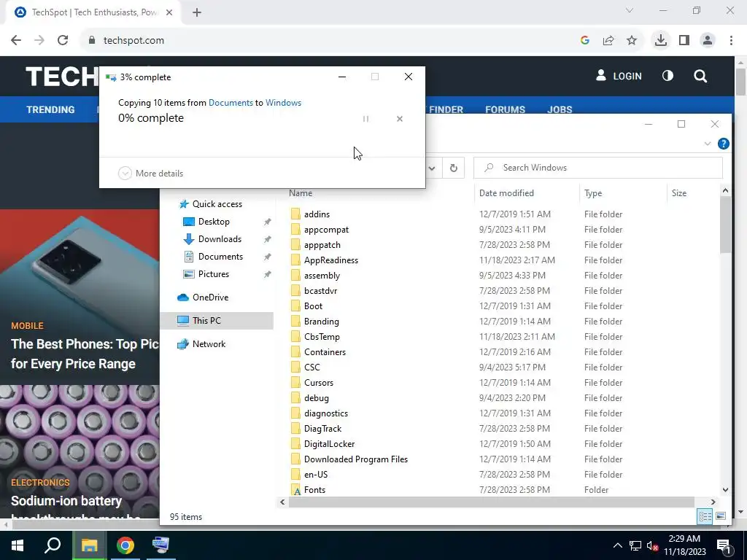Open the address bar history dropdown
The height and width of the screenshot is (560, 747).
(x=432, y=168)
